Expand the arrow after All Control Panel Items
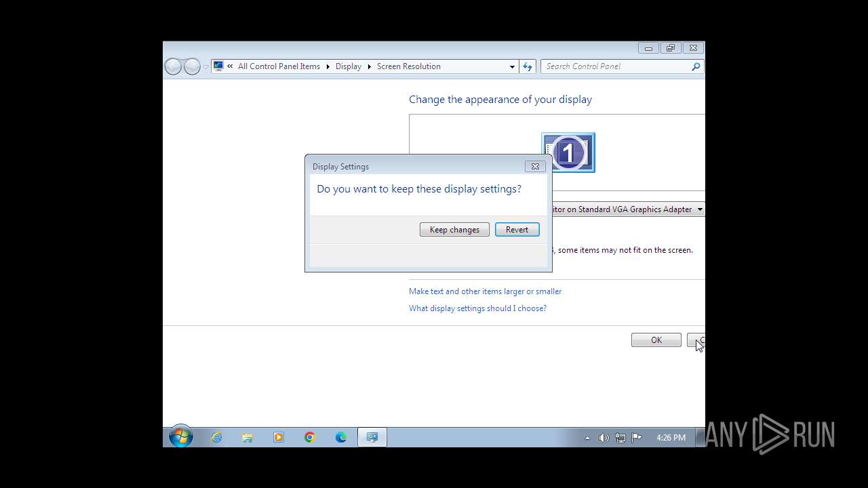Viewport: 868px width, 488px height. [328, 66]
